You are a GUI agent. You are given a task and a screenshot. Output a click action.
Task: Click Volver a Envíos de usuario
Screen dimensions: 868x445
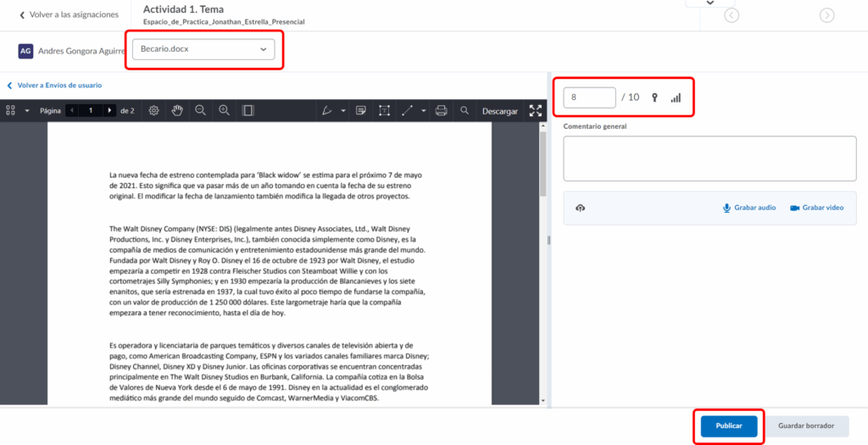point(59,86)
